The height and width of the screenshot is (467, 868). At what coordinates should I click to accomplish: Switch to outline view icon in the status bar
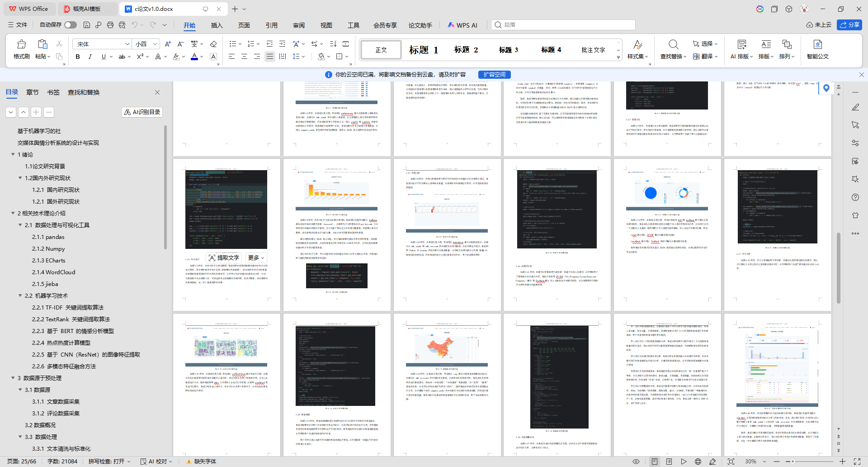pos(669,462)
